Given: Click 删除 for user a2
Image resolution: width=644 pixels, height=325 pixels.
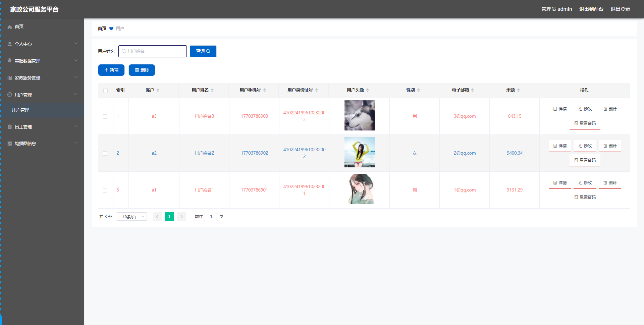Looking at the screenshot, I should [610, 146].
